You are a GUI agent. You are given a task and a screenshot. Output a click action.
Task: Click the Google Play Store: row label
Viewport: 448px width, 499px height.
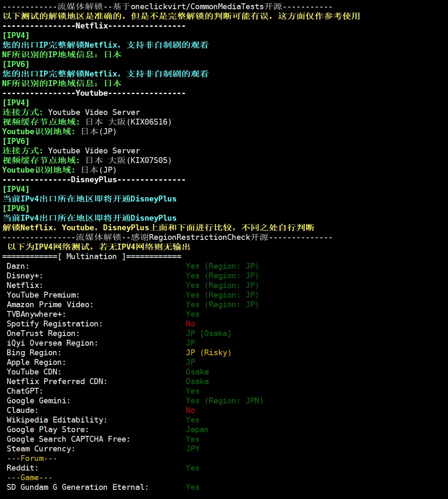(x=48, y=430)
